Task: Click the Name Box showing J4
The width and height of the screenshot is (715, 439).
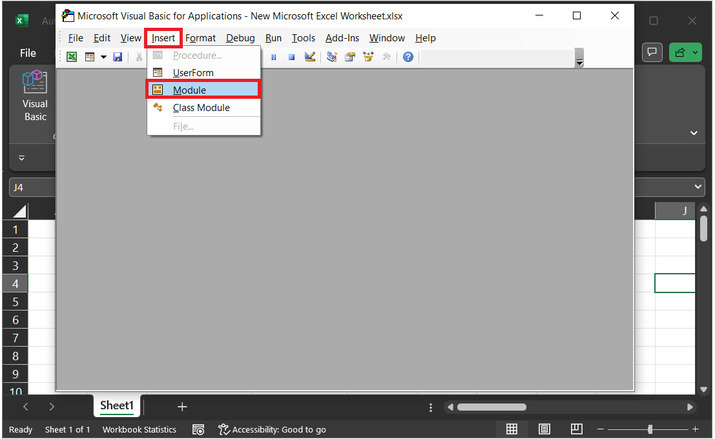Action: 33,187
